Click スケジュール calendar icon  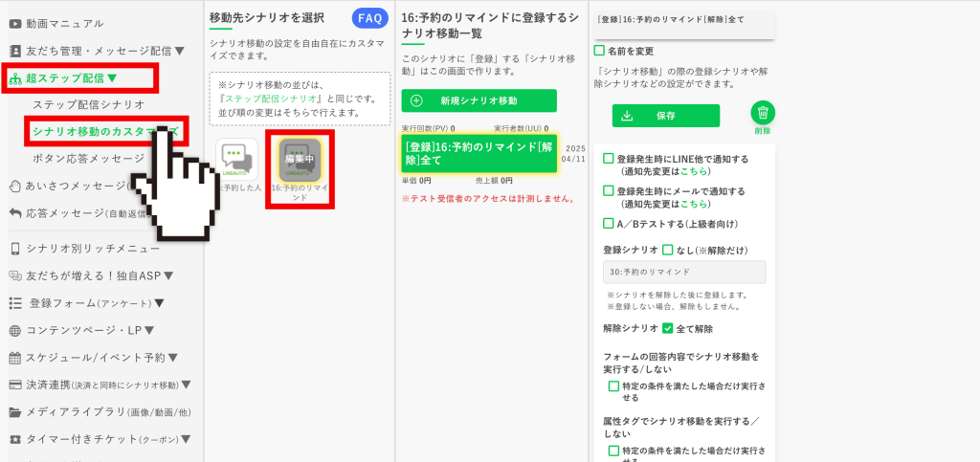pos(15,358)
